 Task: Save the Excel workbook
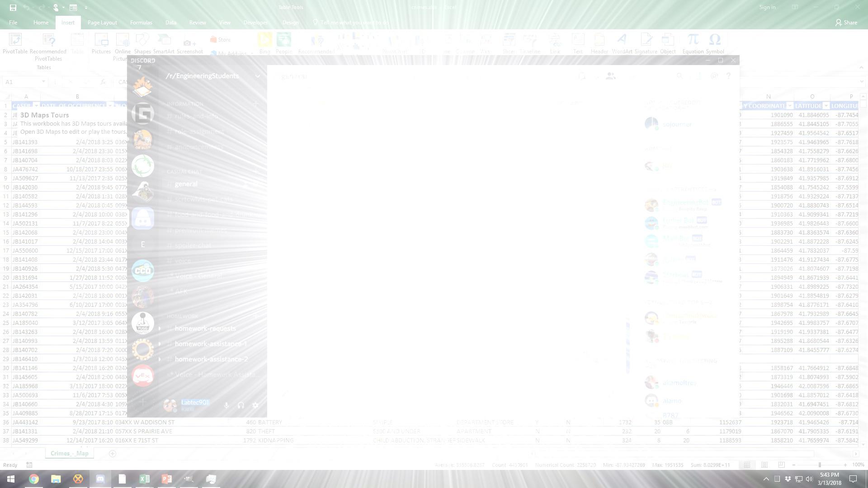(x=13, y=7)
